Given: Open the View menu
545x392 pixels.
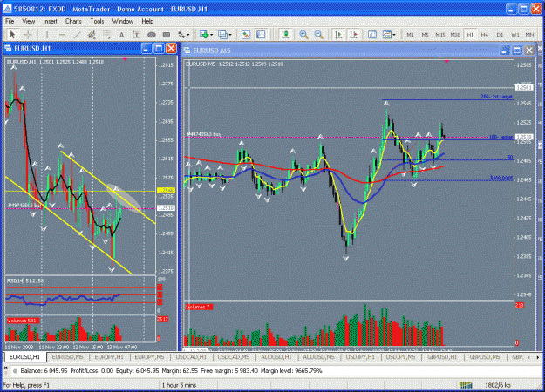Looking at the screenshot, I should [x=28, y=21].
